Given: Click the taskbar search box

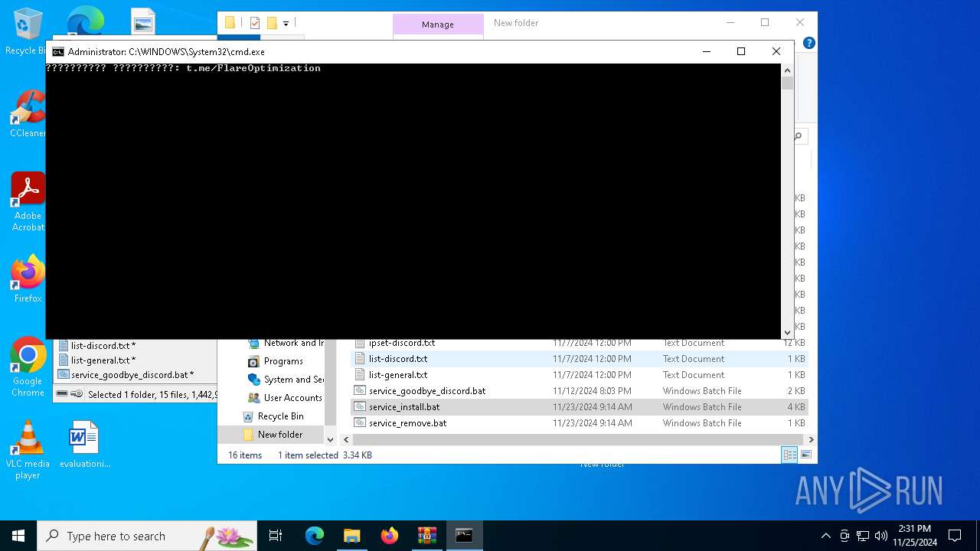Looking at the screenshot, I should [147, 536].
